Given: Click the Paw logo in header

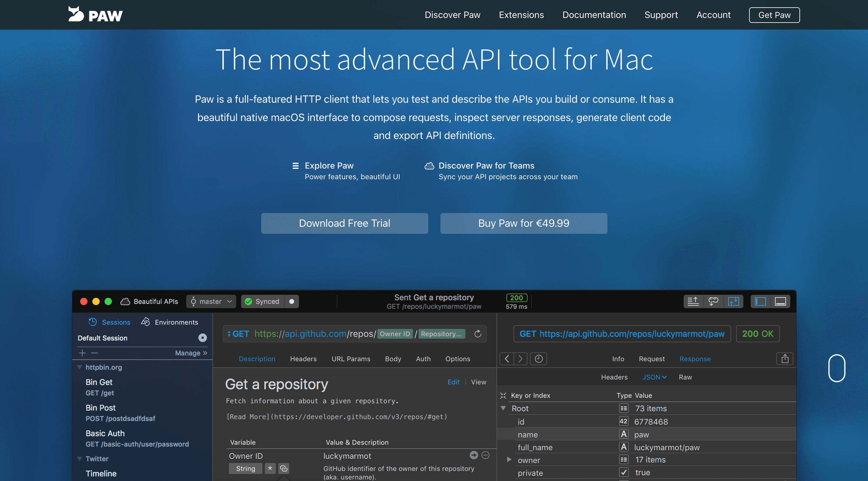Looking at the screenshot, I should click(x=95, y=15).
